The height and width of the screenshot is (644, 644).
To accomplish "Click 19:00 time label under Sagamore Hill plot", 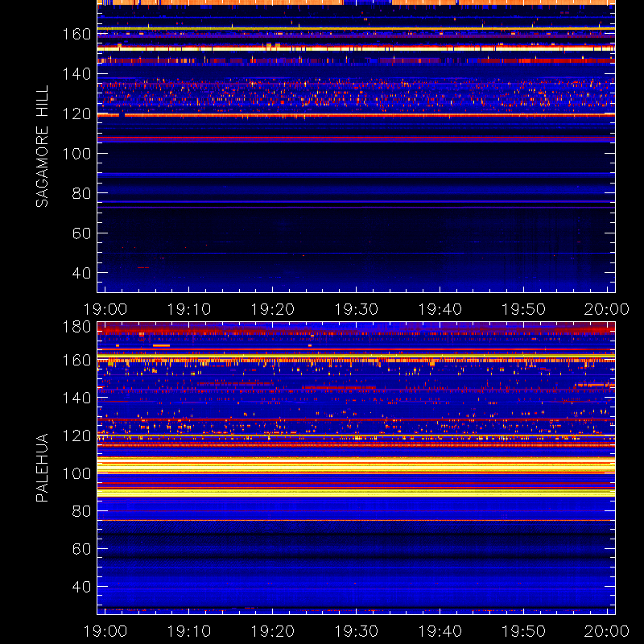I will 105,309.
